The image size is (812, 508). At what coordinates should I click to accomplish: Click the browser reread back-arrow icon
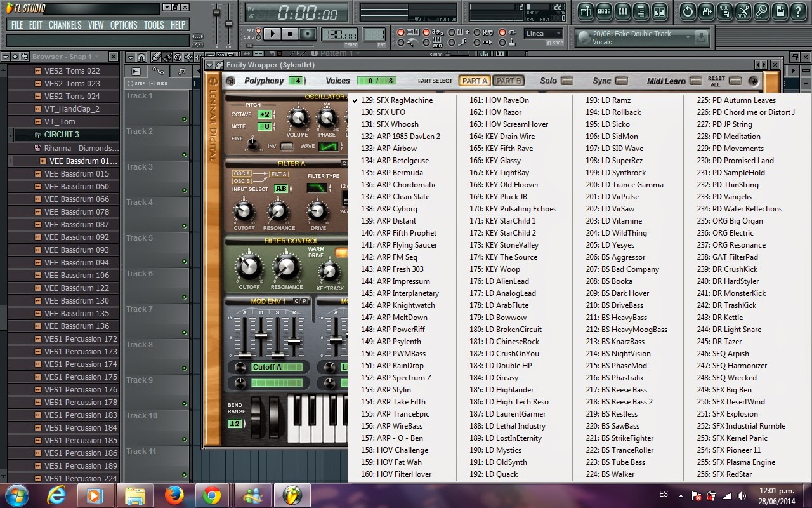pos(25,57)
